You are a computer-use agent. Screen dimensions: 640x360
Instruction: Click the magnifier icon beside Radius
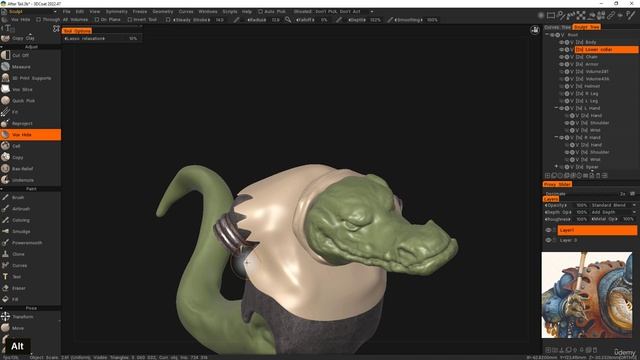pos(288,20)
